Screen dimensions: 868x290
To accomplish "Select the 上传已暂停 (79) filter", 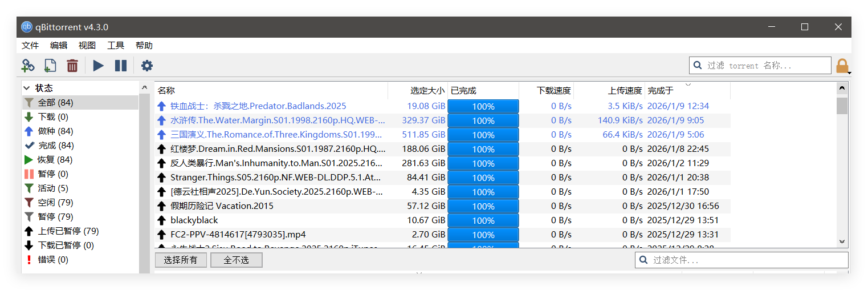I will (x=80, y=231).
